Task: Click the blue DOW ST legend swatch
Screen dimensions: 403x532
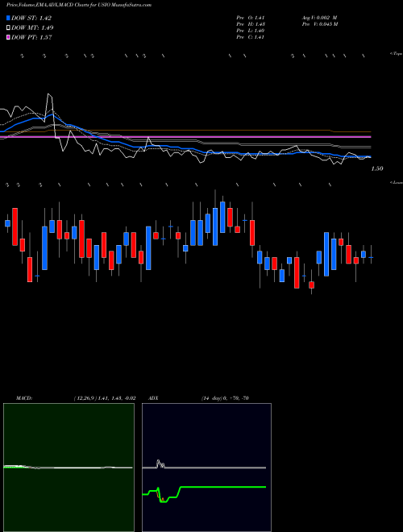Action: coord(8,18)
